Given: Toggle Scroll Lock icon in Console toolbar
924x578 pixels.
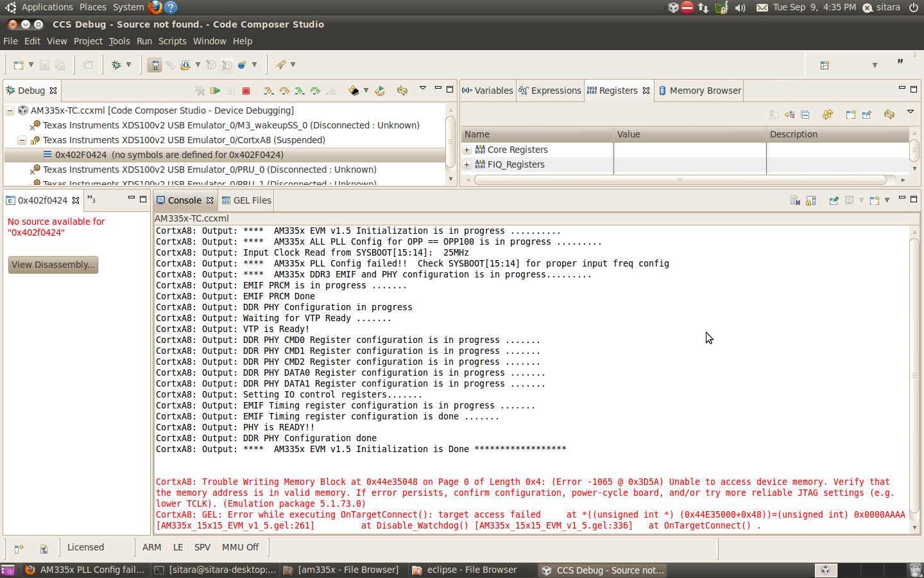Looking at the screenshot, I should click(811, 200).
